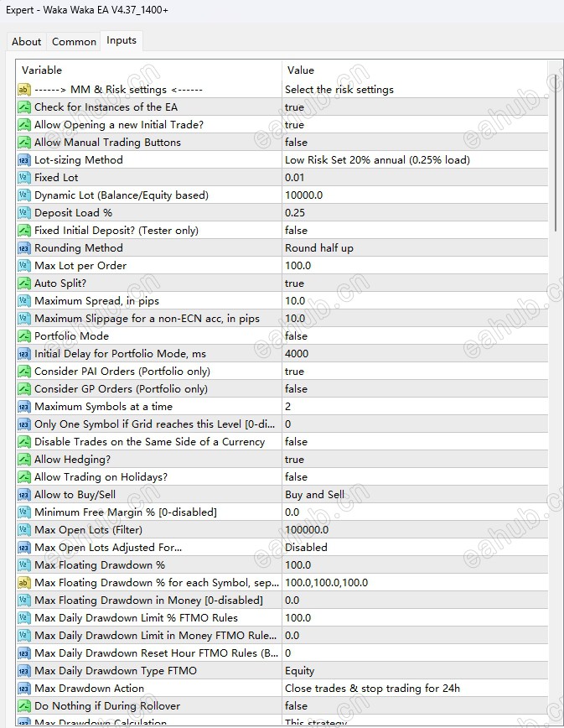Click the icon for 'Initial Delay for Portfolio Mode, ms'
This screenshot has height=728, width=564.
(24, 354)
